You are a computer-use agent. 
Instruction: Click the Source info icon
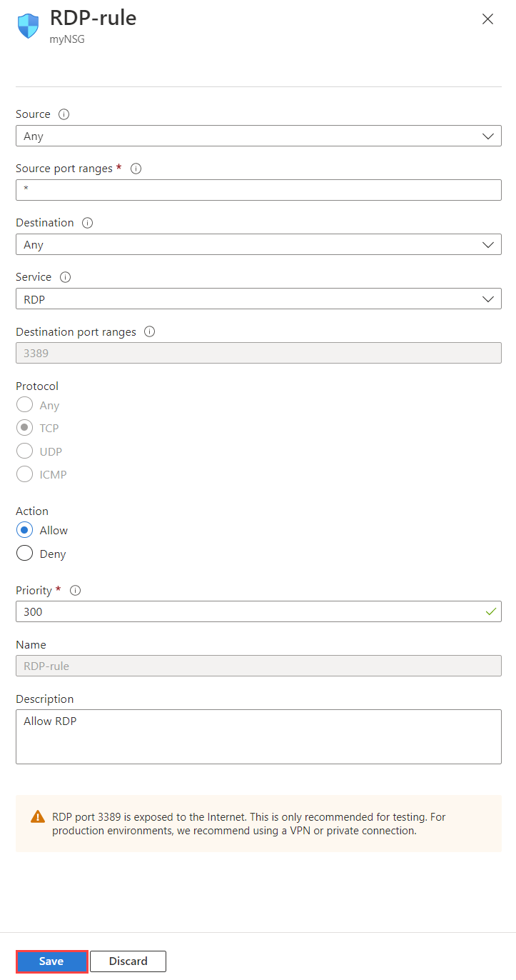(x=63, y=114)
